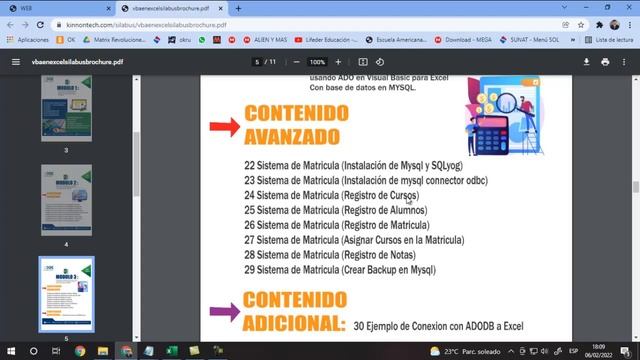Open File Explorer from taskbar
Viewport: 640px width, 360px height.
102,351
